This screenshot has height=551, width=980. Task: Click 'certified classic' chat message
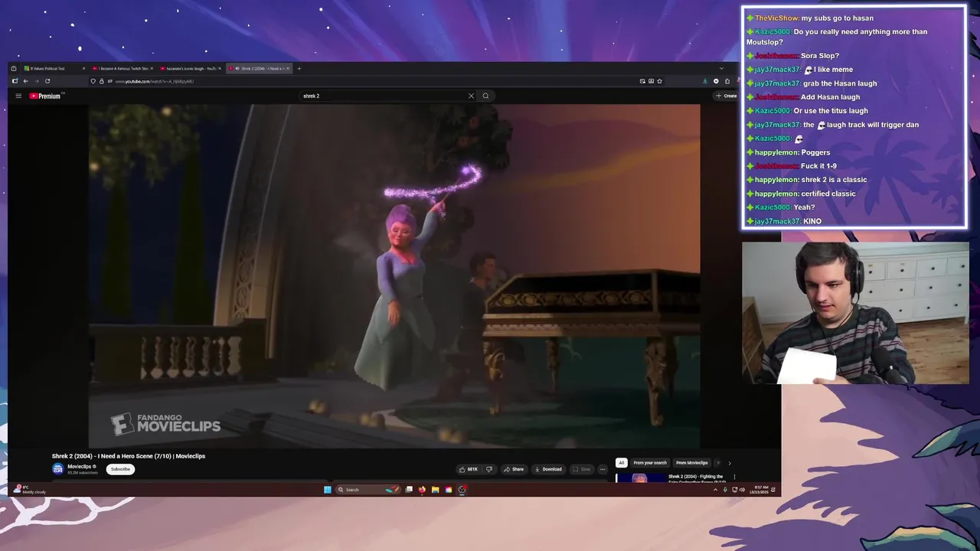click(x=828, y=194)
